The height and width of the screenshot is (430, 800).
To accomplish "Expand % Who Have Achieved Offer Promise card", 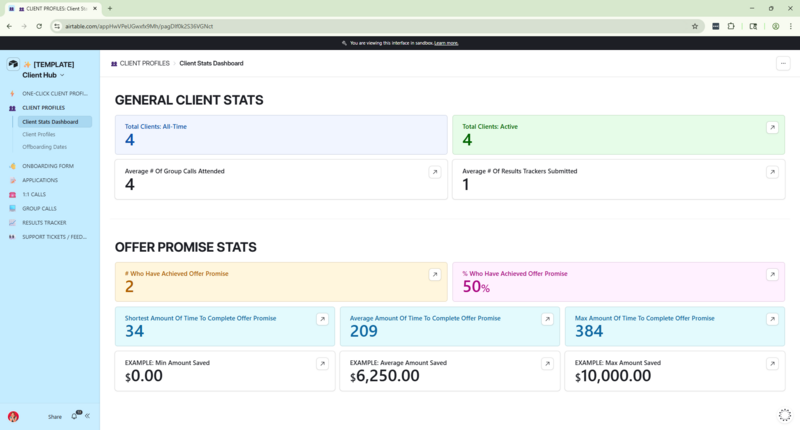I will [x=772, y=274].
